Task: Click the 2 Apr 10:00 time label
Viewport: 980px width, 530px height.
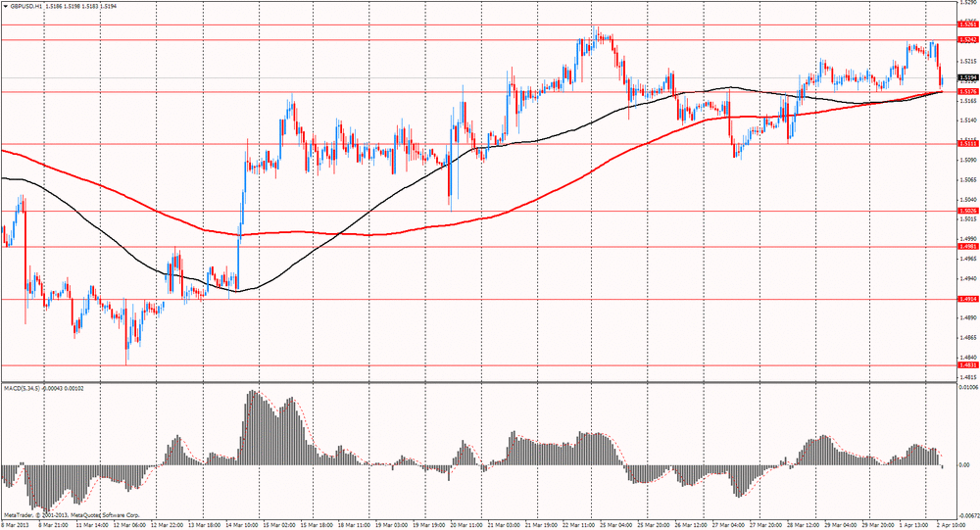Action: 952,525
